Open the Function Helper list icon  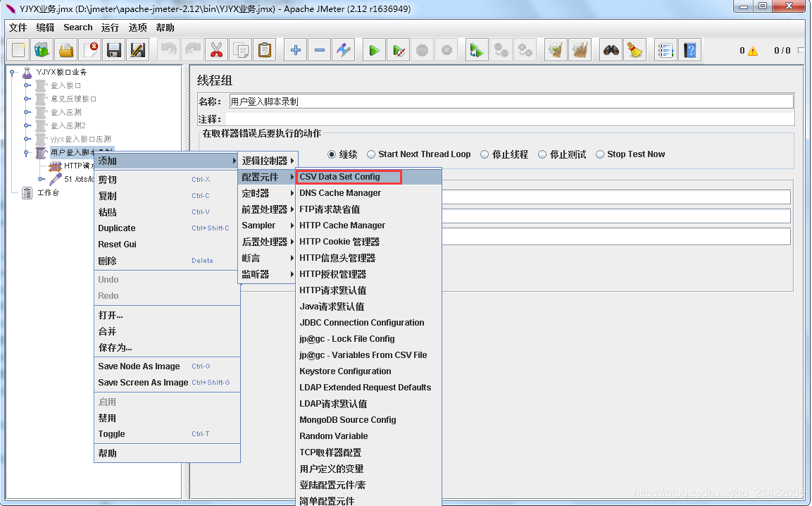pos(666,50)
